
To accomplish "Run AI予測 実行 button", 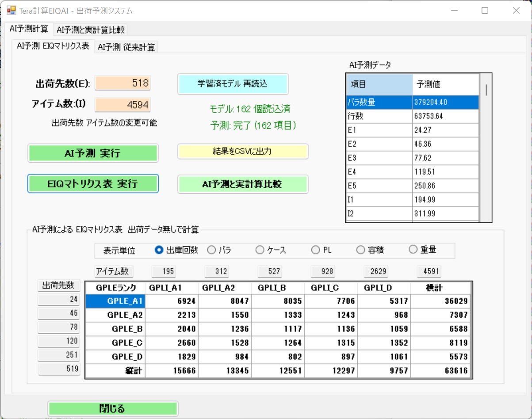I will pos(93,153).
